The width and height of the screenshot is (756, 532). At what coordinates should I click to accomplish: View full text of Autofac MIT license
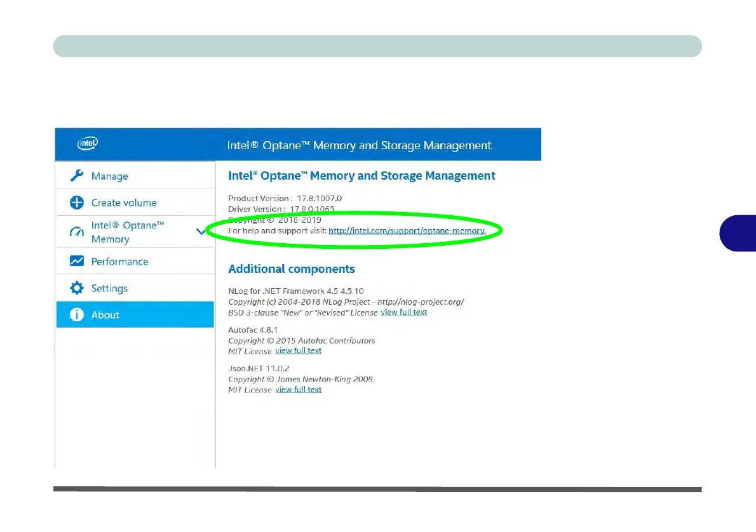(298, 351)
